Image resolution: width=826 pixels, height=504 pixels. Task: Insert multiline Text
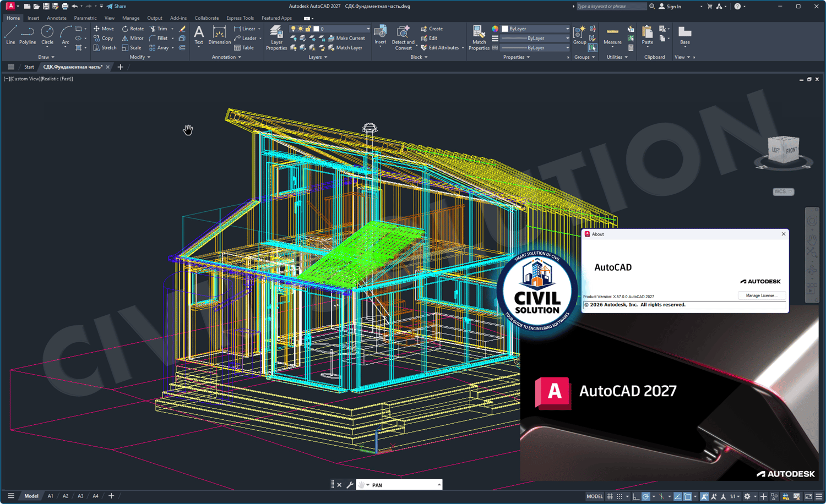199,35
